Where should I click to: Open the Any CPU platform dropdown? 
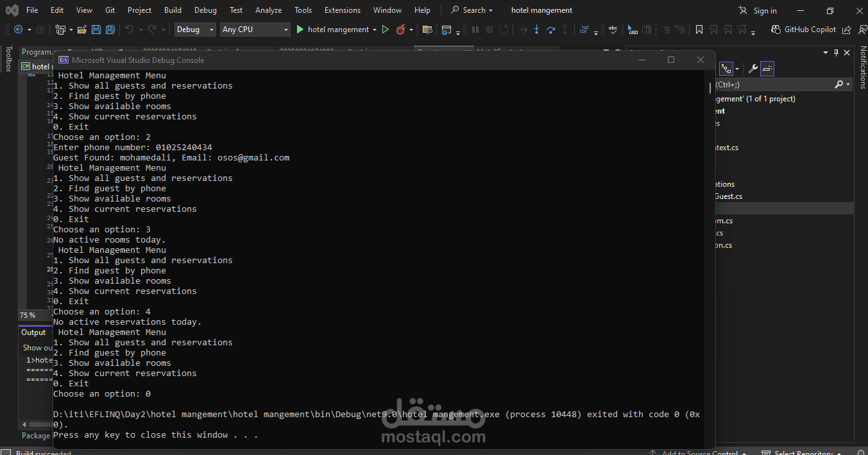(255, 30)
